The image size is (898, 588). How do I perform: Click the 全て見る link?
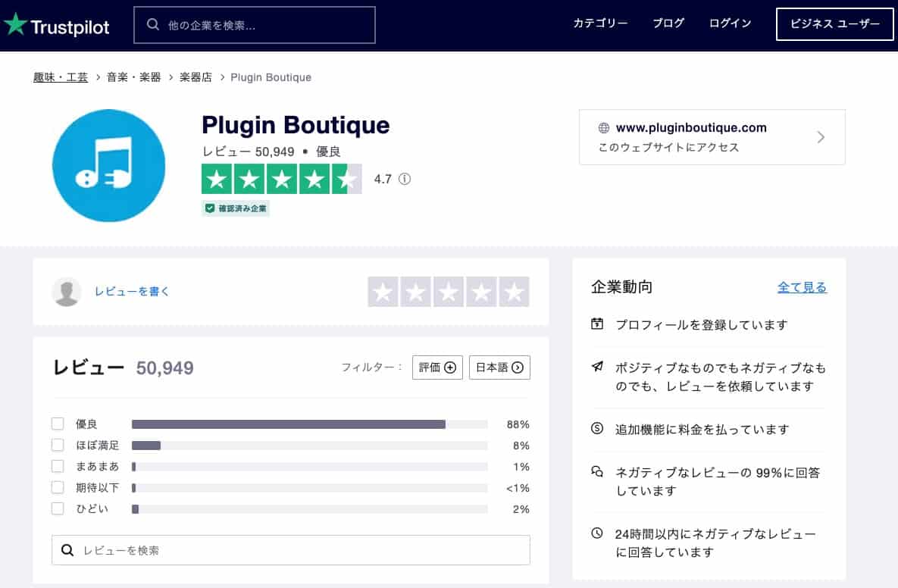(x=802, y=287)
